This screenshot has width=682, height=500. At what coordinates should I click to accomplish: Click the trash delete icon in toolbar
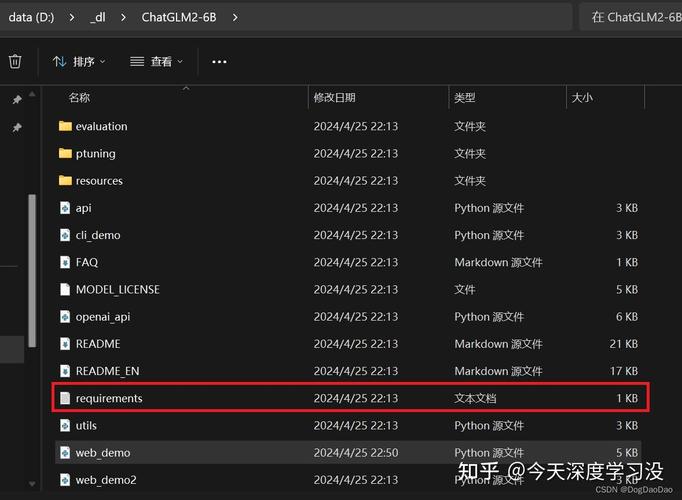tap(15, 61)
